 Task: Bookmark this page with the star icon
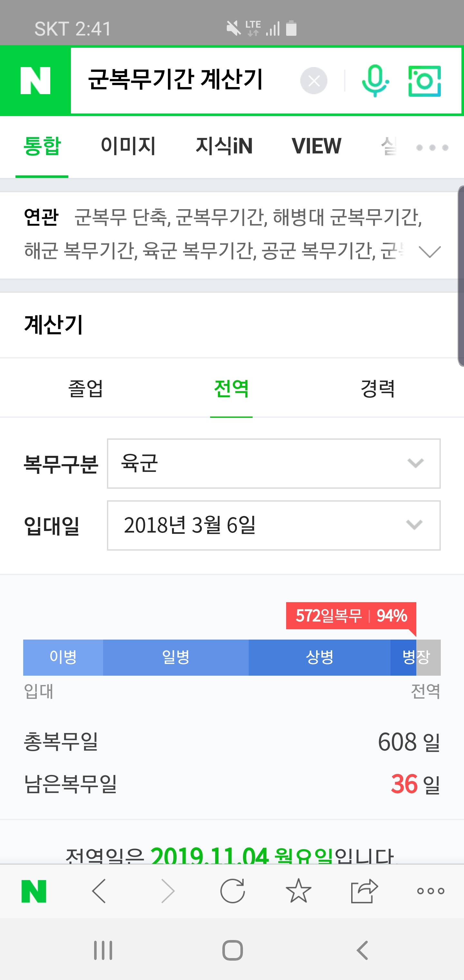click(x=299, y=891)
